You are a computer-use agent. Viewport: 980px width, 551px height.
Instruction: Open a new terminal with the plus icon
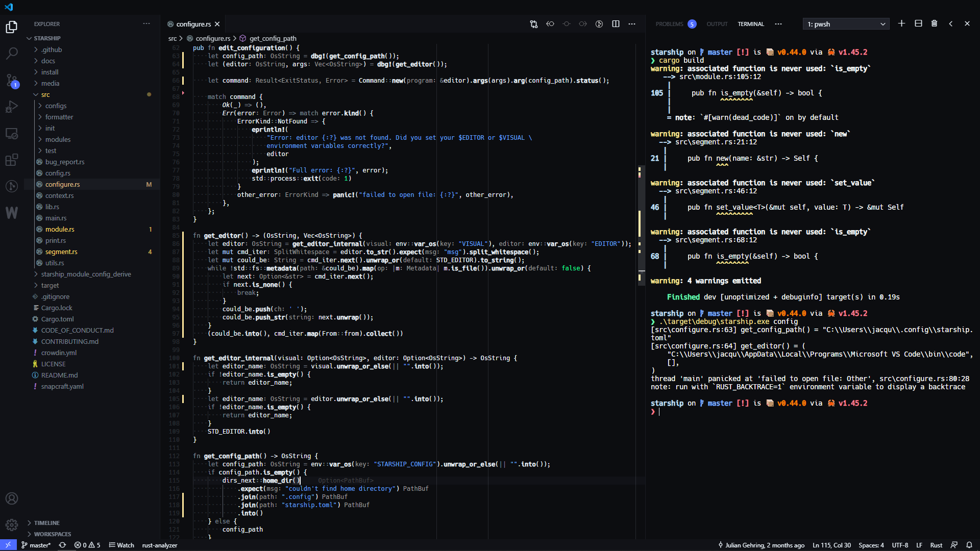tap(901, 23)
